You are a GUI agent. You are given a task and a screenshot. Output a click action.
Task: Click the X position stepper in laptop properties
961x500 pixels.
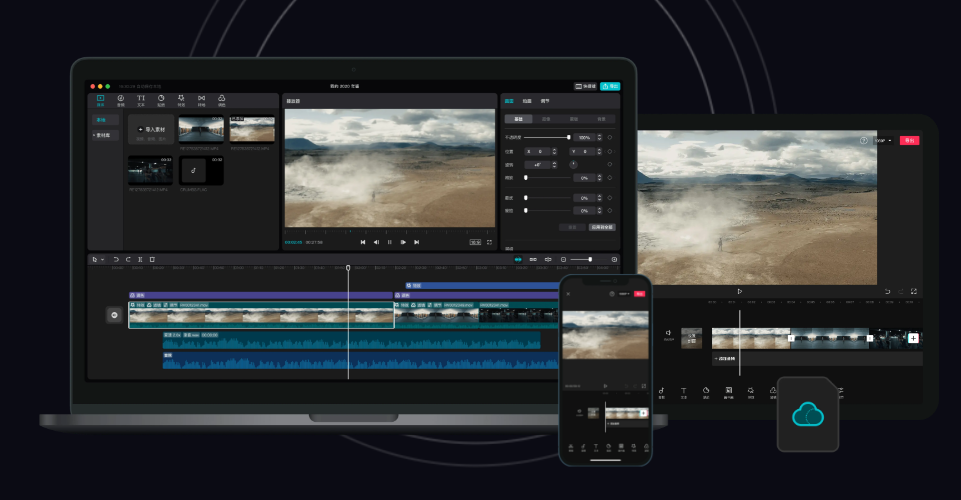pos(554,151)
